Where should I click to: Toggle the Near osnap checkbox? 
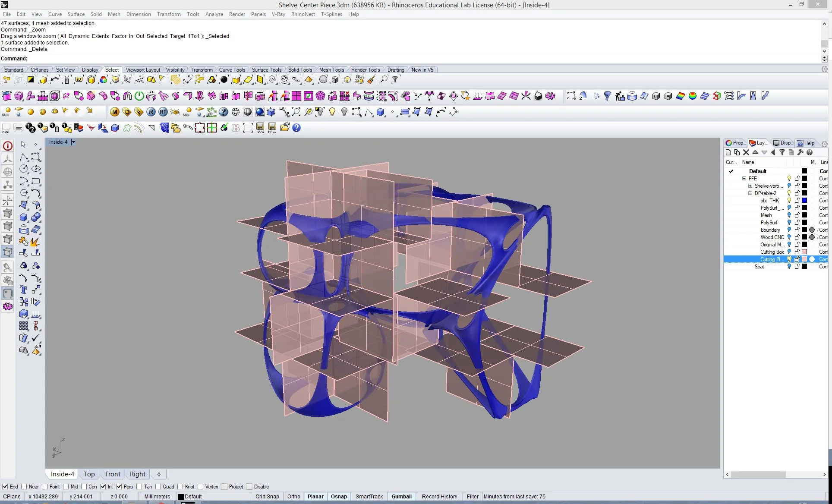pyautogui.click(x=24, y=486)
